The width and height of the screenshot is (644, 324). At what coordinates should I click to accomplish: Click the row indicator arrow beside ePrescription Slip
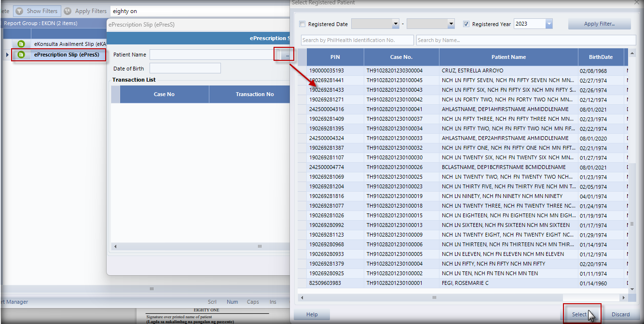coord(7,55)
